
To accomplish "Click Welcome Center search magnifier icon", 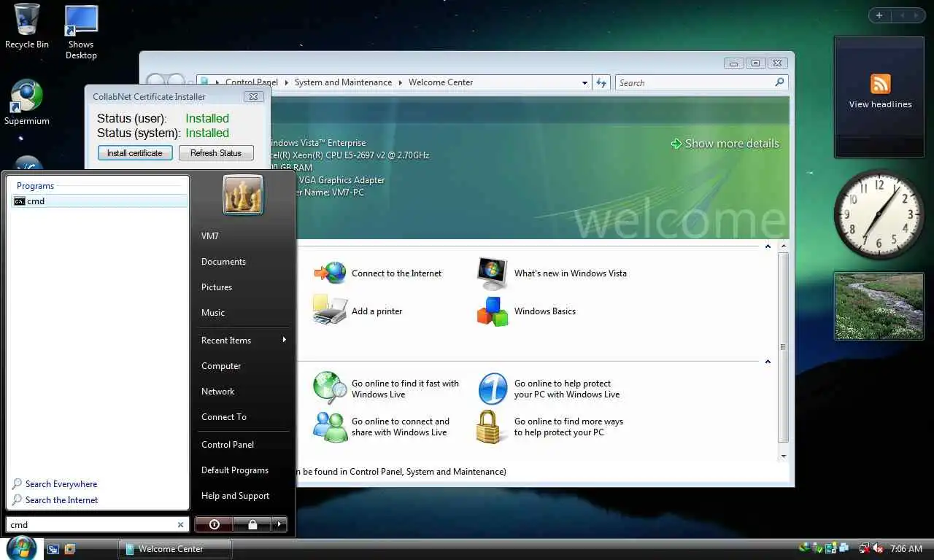I will 779,82.
